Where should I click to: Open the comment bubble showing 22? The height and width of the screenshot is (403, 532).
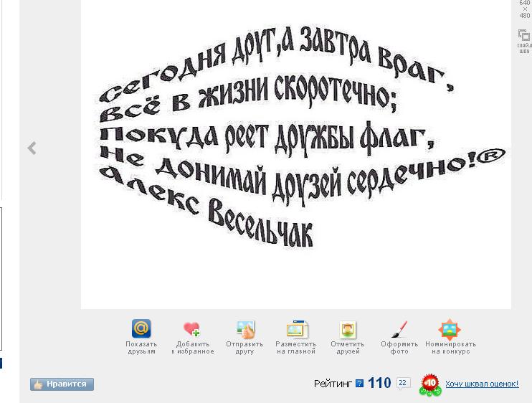[403, 384]
